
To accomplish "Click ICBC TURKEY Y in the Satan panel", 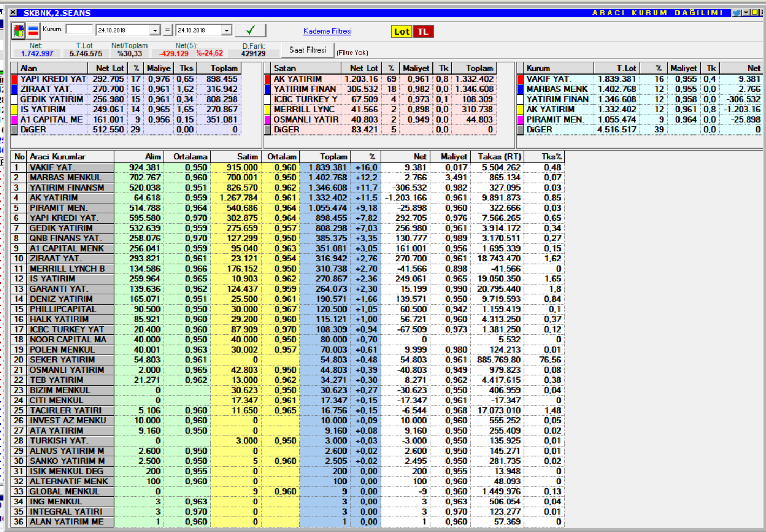I will coord(305,99).
